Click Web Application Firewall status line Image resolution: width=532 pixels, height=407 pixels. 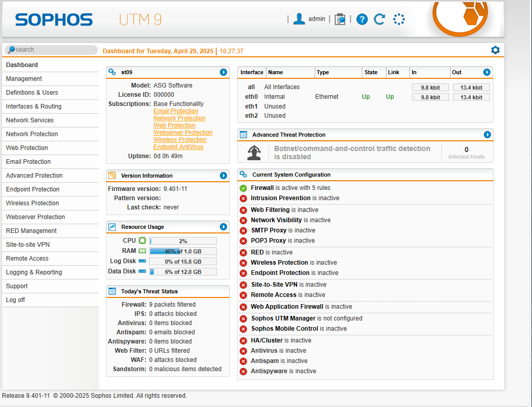pyautogui.click(x=301, y=307)
